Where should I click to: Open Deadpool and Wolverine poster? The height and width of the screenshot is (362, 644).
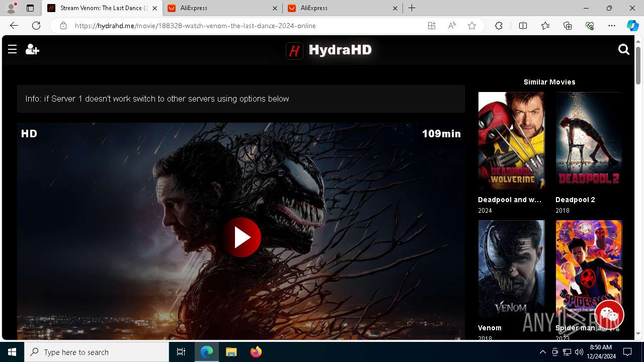pos(511,141)
